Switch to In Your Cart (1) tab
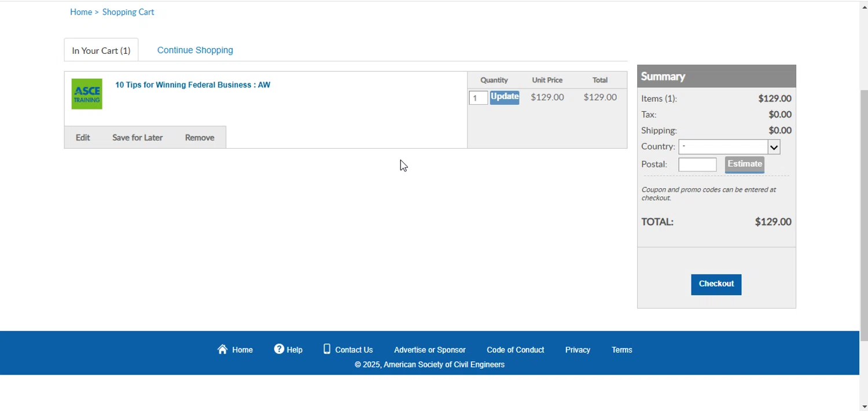The width and height of the screenshot is (868, 411). (101, 50)
